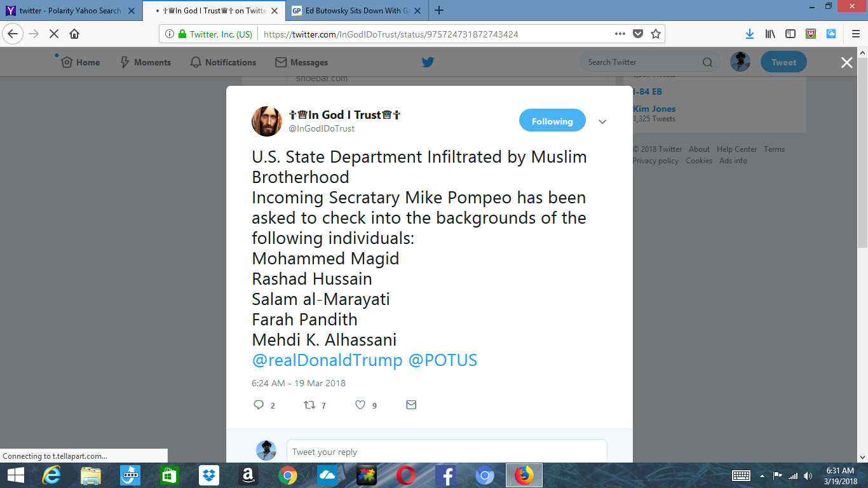
Task: Save page to Pocket icon
Action: point(638,34)
